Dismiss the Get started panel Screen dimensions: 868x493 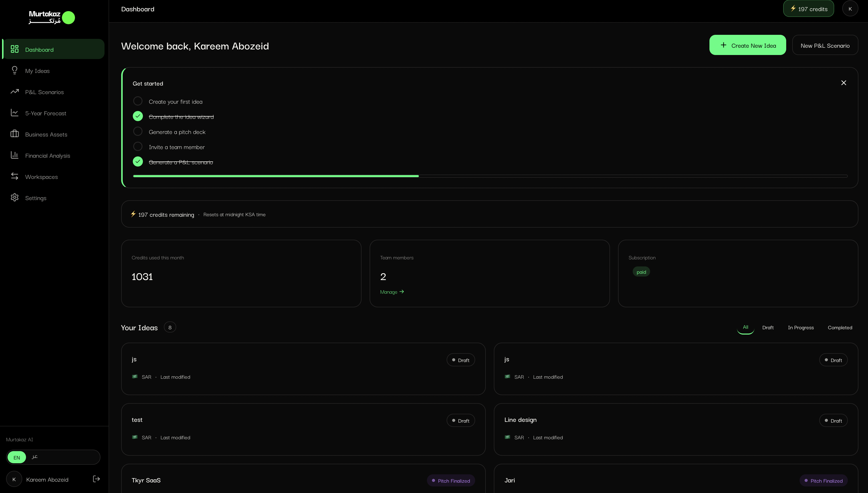[844, 83]
